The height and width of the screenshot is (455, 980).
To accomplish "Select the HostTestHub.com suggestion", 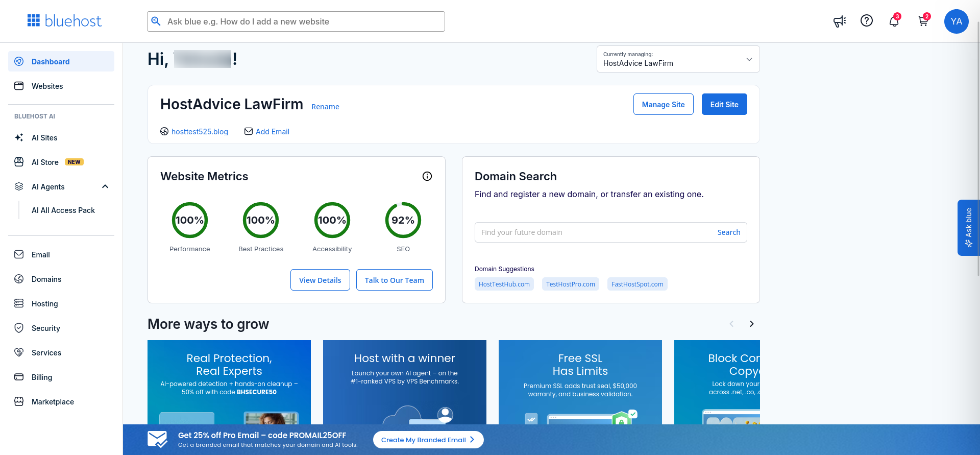I will coord(504,284).
